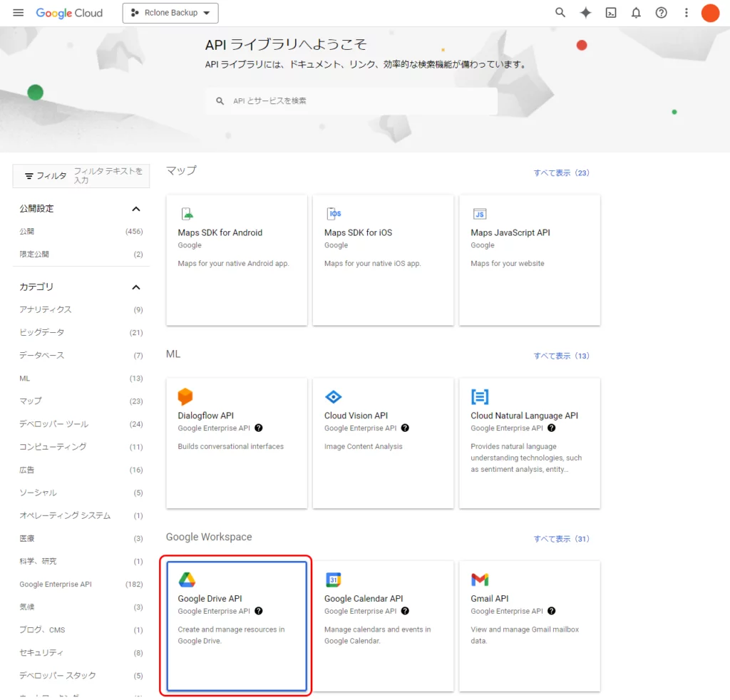This screenshot has height=700, width=730.
Task: Open the Dialogflow API card
Action: coord(237,443)
